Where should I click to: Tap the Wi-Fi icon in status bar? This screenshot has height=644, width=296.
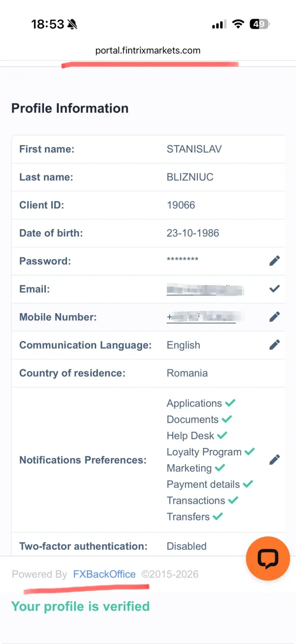[x=238, y=24]
